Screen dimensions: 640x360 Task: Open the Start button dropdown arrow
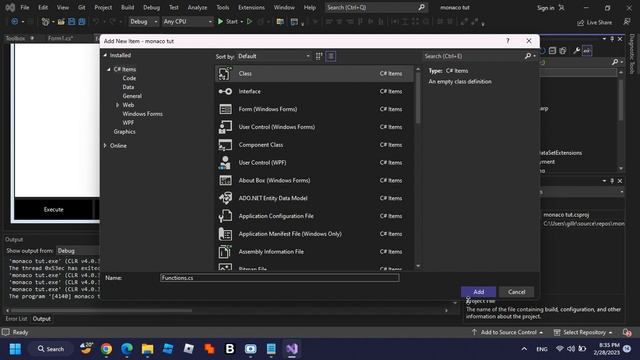click(x=242, y=22)
